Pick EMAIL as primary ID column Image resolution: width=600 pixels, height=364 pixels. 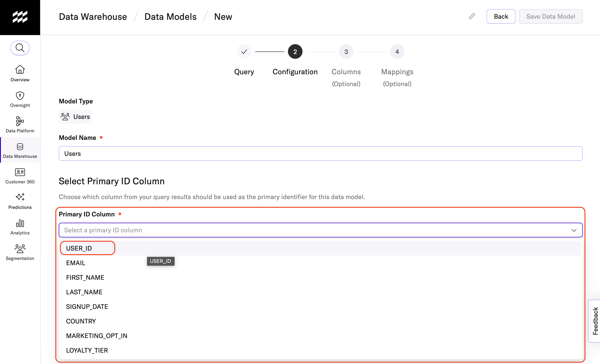pos(76,263)
